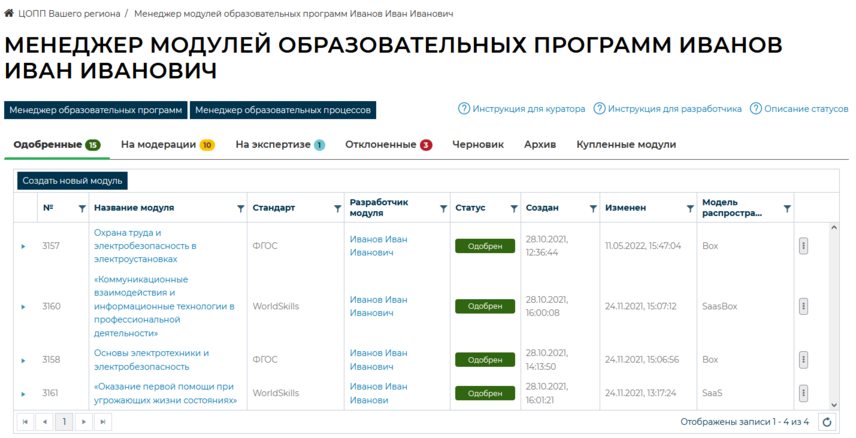
Task: Open module Основы электротехники и электробезопасность
Action: pos(151,360)
